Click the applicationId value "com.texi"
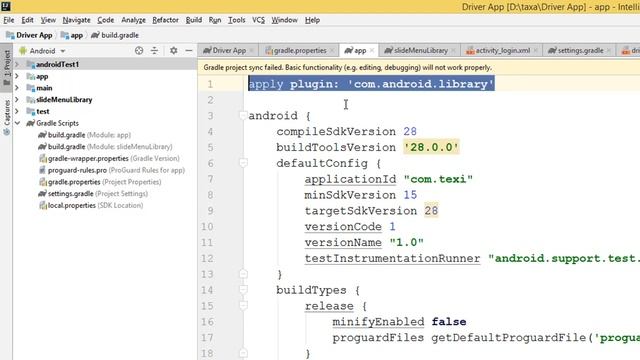The height and width of the screenshot is (360, 640). 438,179
